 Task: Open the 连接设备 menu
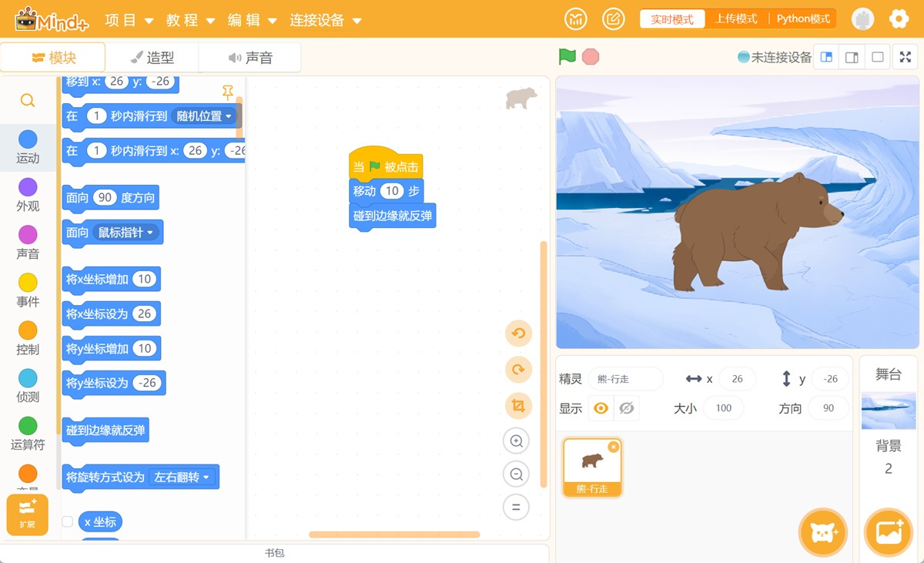[x=325, y=20]
